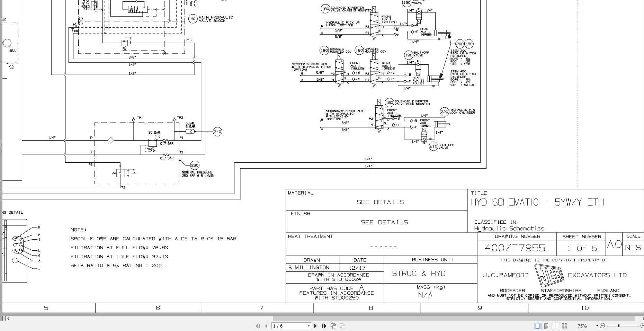Click the zoom slider handle

click(618, 326)
